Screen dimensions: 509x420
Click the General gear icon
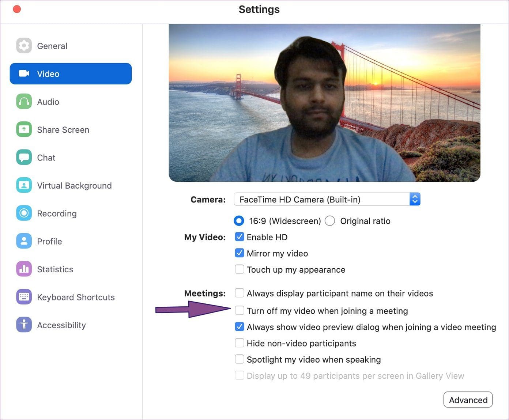[x=24, y=46]
